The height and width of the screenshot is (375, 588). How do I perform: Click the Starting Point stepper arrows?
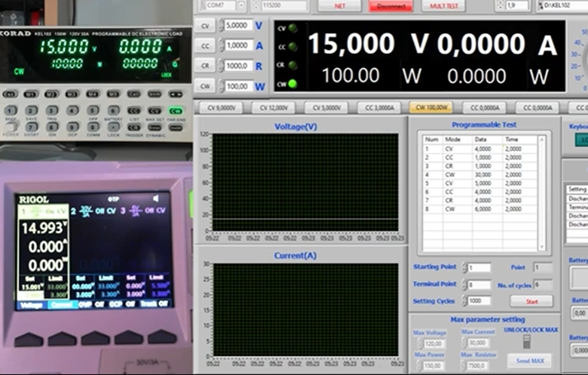click(x=463, y=268)
